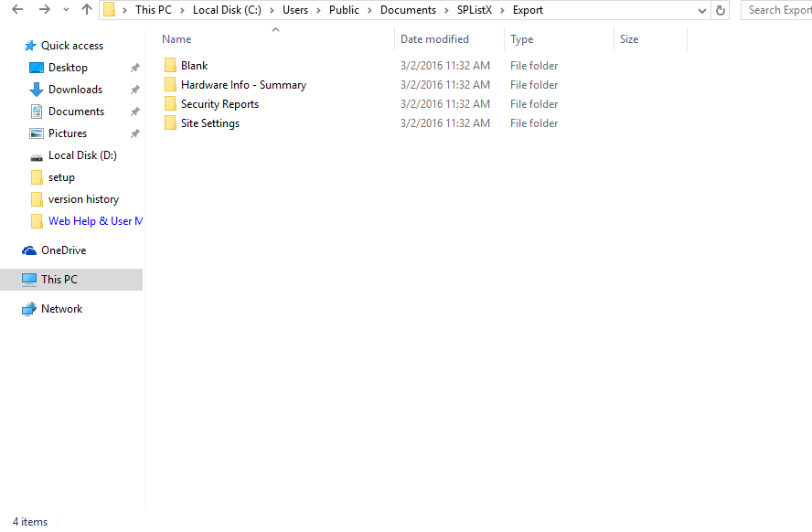
Task: Click the OneDrive cloud icon
Action: tap(30, 250)
